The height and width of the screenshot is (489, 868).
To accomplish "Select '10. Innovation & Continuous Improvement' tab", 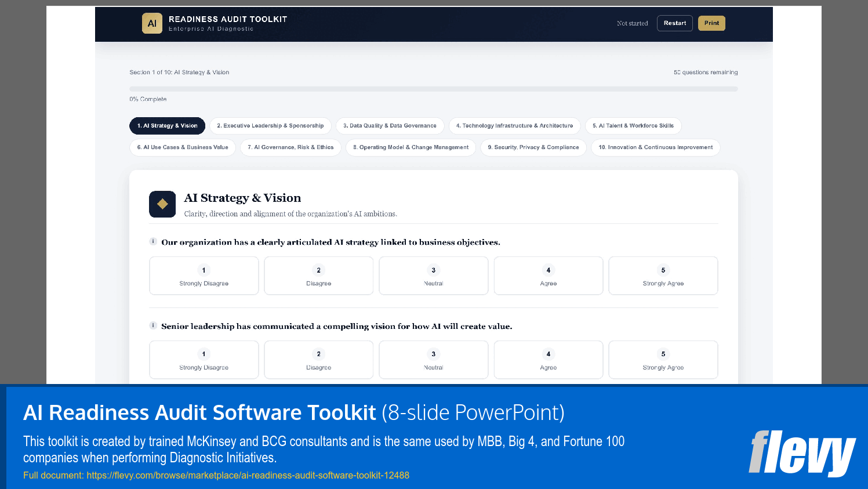I will pyautogui.click(x=656, y=147).
